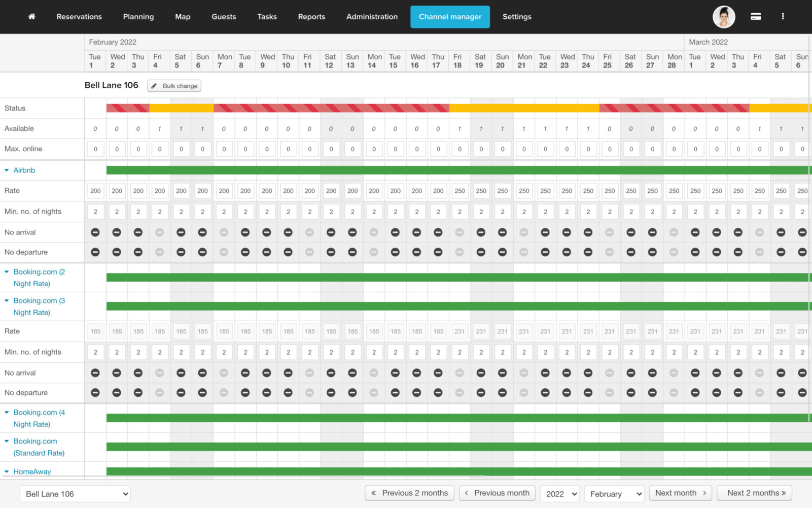Viewport: 812px width, 508px height.
Task: Click the Airbnb green status bar
Action: coord(456,171)
